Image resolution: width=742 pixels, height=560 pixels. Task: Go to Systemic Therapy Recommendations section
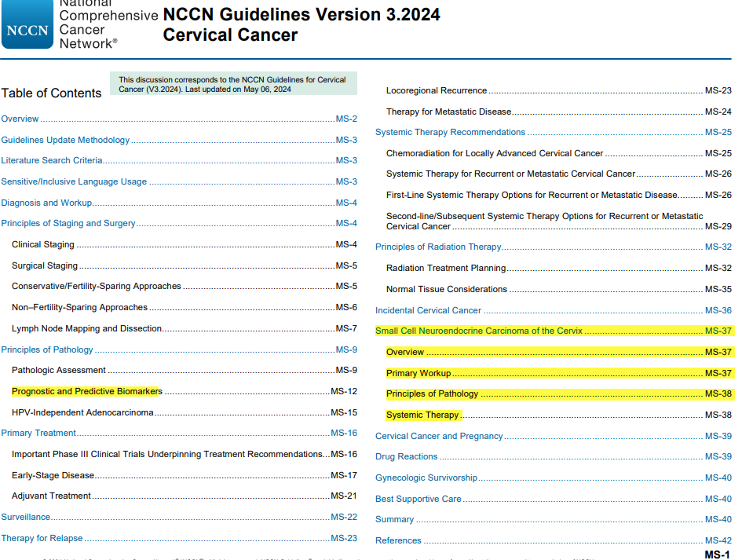(x=554, y=133)
